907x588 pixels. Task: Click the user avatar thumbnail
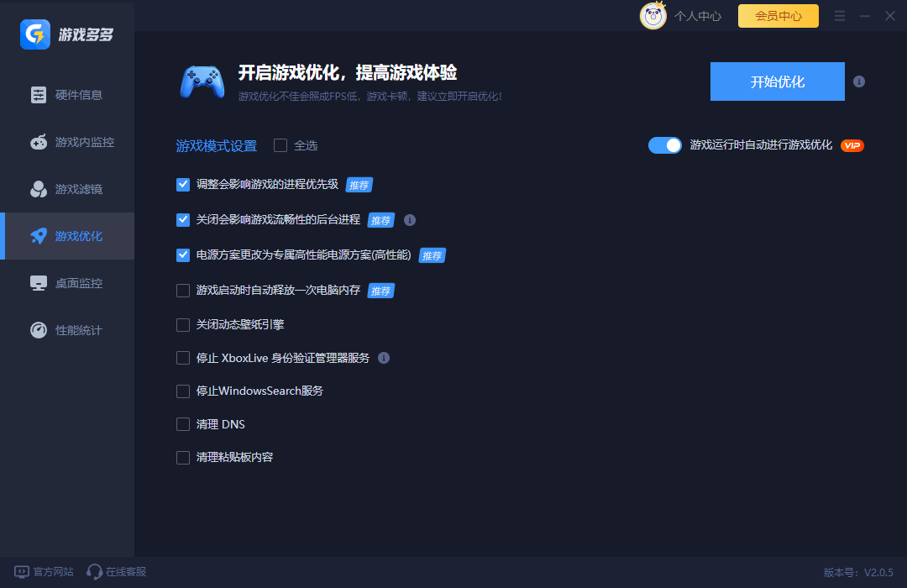653,15
